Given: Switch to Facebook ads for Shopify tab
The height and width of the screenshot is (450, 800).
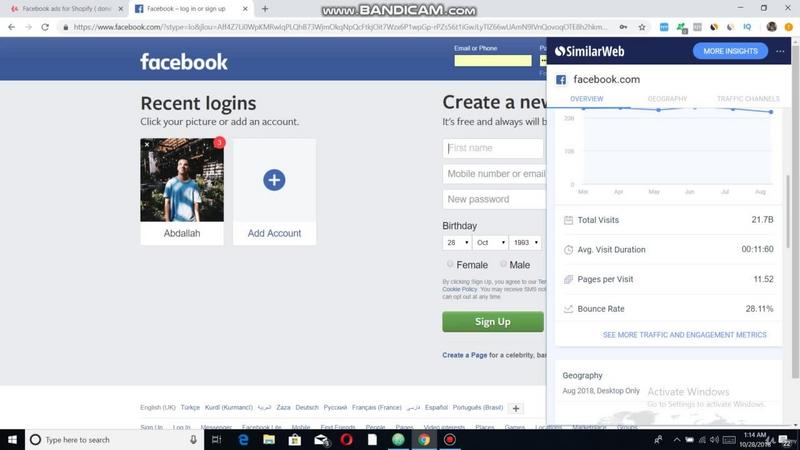Looking at the screenshot, I should (65, 9).
